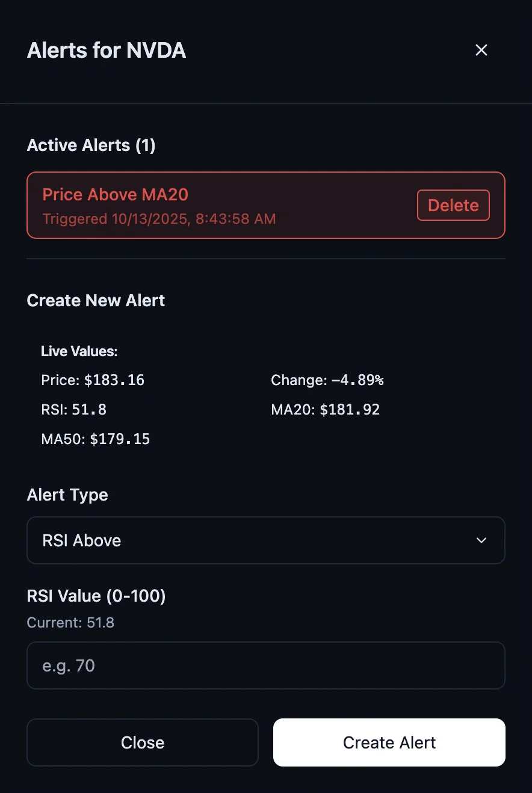Delete the Price Above MA20 alert
Screen dimensions: 532x793
pos(453,205)
